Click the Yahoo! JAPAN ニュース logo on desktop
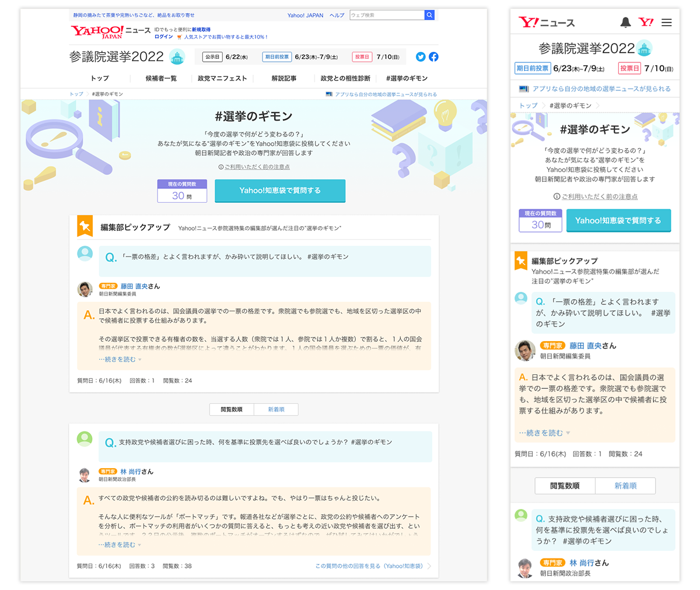This screenshot has height=590, width=700. coord(111,32)
